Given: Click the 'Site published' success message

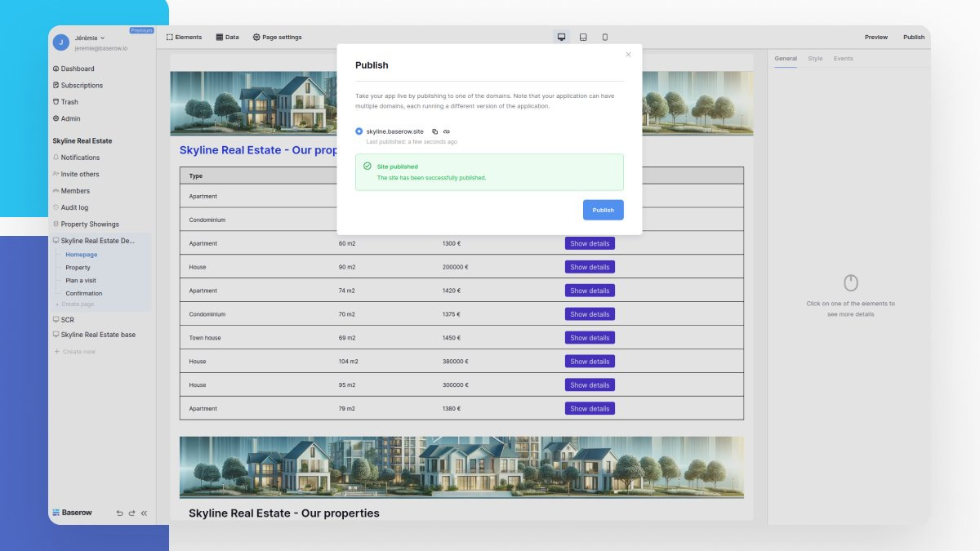Looking at the screenshot, I should pos(489,172).
